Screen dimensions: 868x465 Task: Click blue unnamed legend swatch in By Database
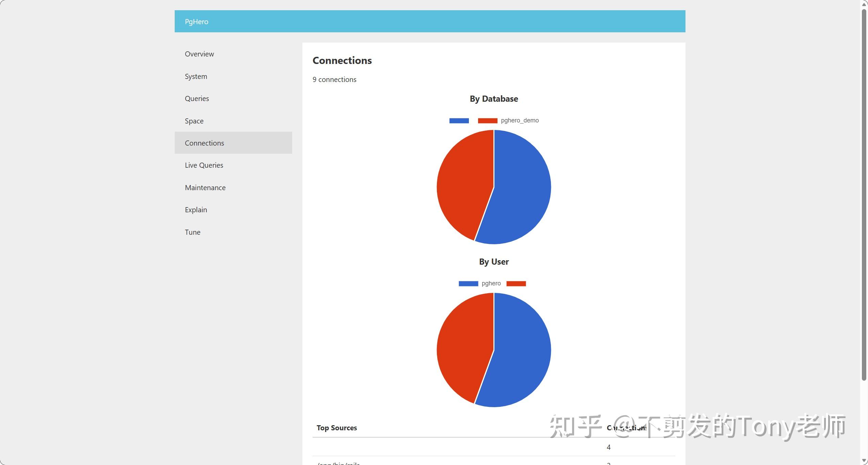(x=459, y=120)
